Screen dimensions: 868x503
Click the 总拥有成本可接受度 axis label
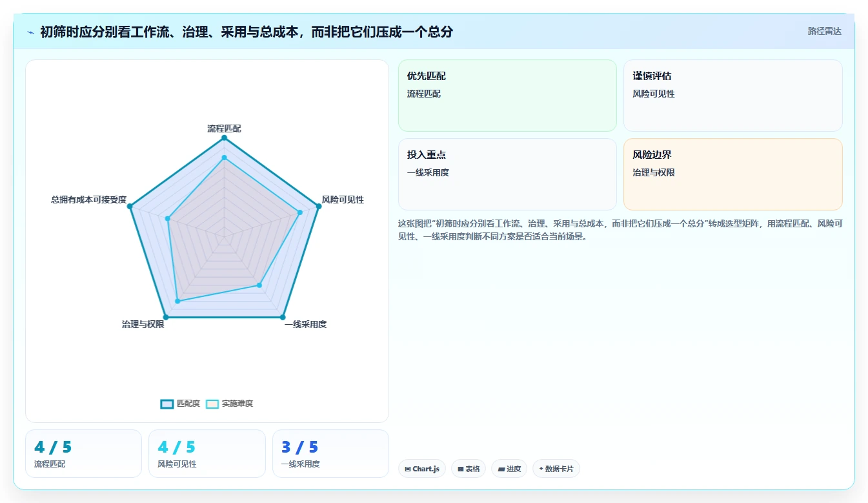pos(88,200)
